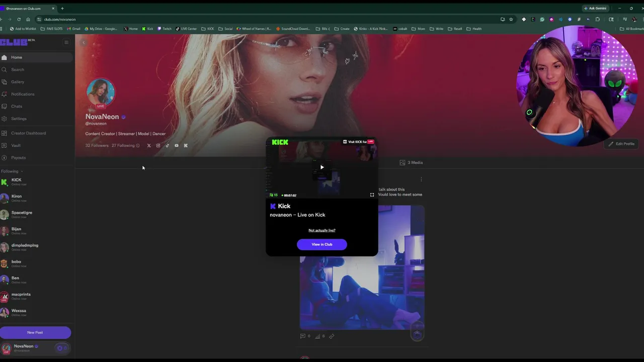
Task: Play the Kick stream preview
Action: [322, 167]
